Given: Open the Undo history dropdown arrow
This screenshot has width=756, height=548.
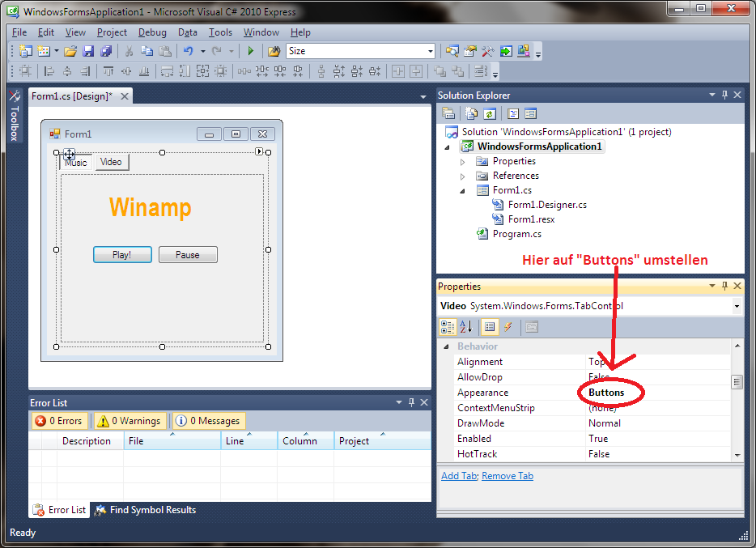Looking at the screenshot, I should click(203, 51).
